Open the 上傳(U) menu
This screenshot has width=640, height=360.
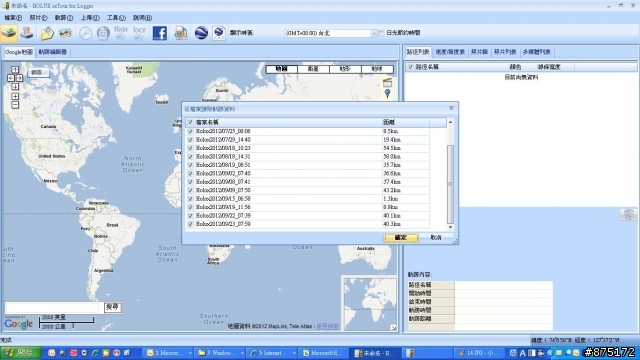(90, 18)
